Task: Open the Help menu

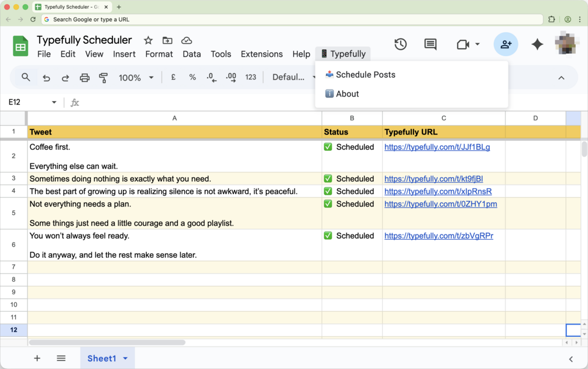Action: point(301,54)
